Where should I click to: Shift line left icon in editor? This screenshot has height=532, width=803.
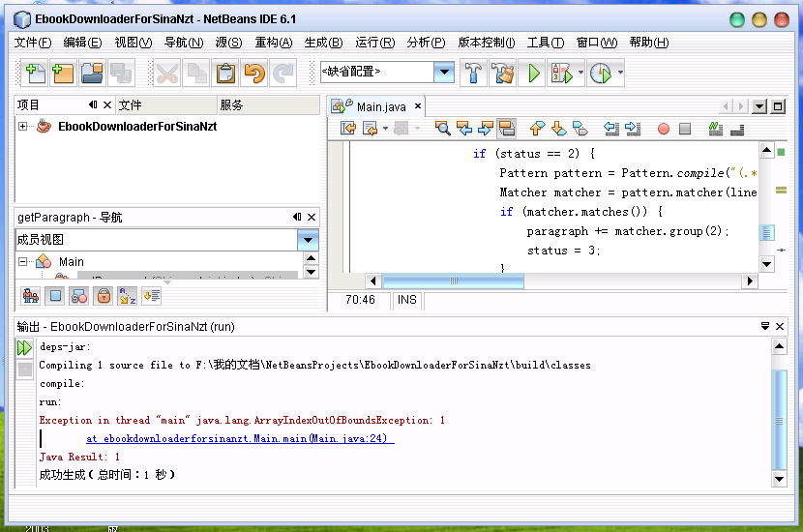click(x=610, y=129)
